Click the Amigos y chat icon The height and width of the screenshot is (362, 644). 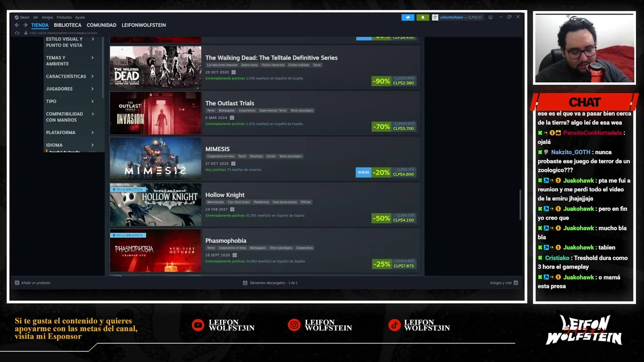tap(516, 283)
